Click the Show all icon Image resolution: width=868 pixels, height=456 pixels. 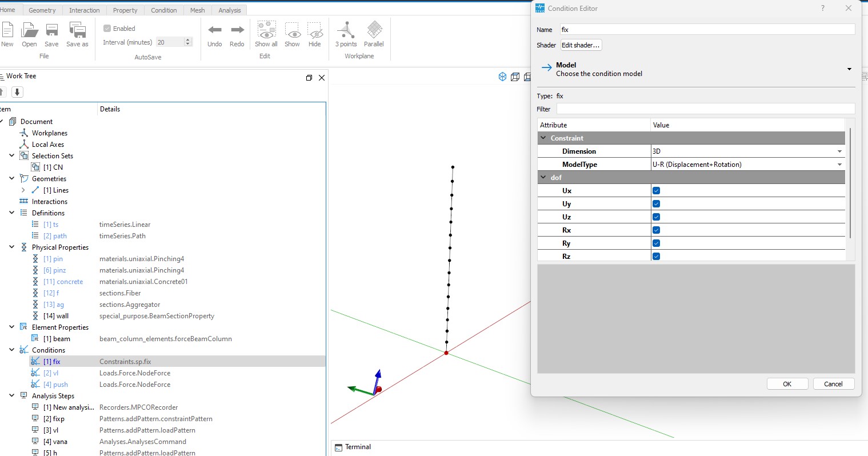266,30
